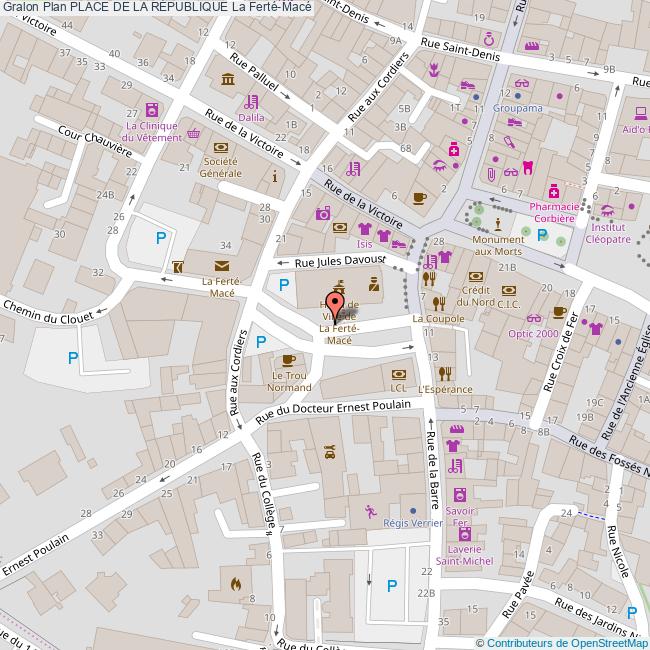The image size is (650, 650).
Task: Select the LCL bank icon
Action: point(398,372)
